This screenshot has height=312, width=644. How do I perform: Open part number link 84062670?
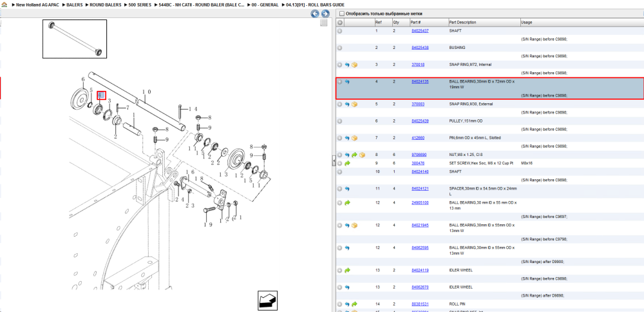[x=420, y=288]
